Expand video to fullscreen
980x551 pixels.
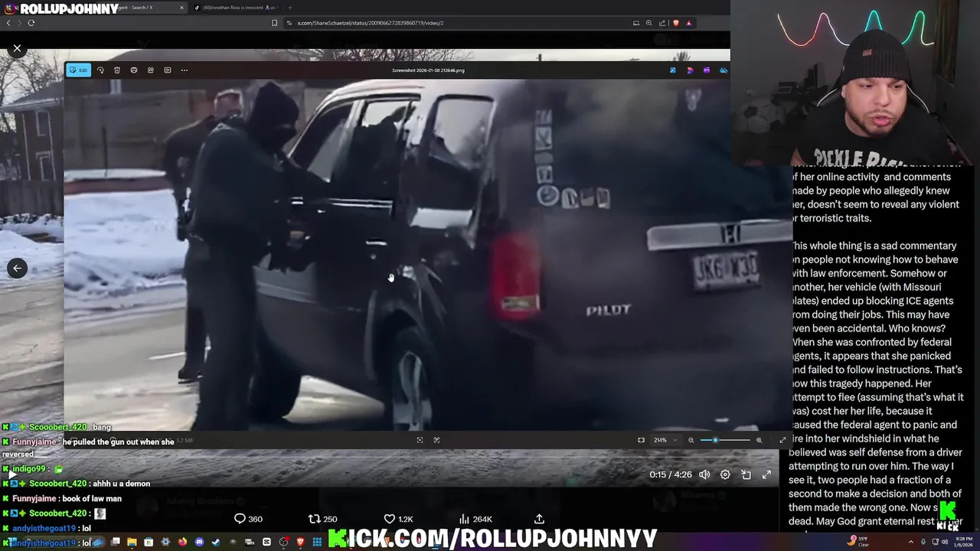click(766, 474)
